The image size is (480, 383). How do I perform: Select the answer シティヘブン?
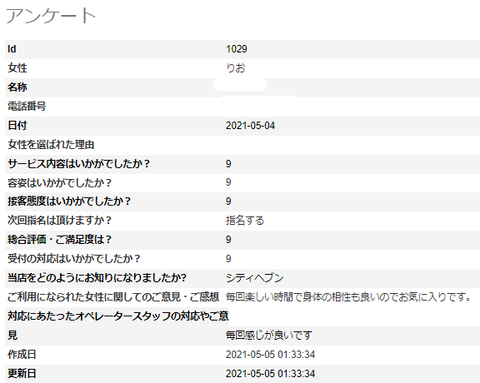pyautogui.click(x=255, y=278)
